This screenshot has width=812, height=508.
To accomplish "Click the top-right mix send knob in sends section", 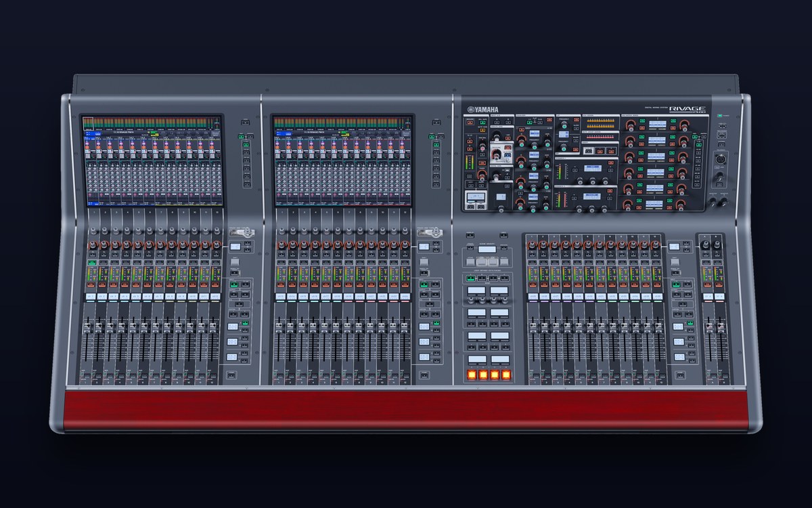I will coord(685,125).
